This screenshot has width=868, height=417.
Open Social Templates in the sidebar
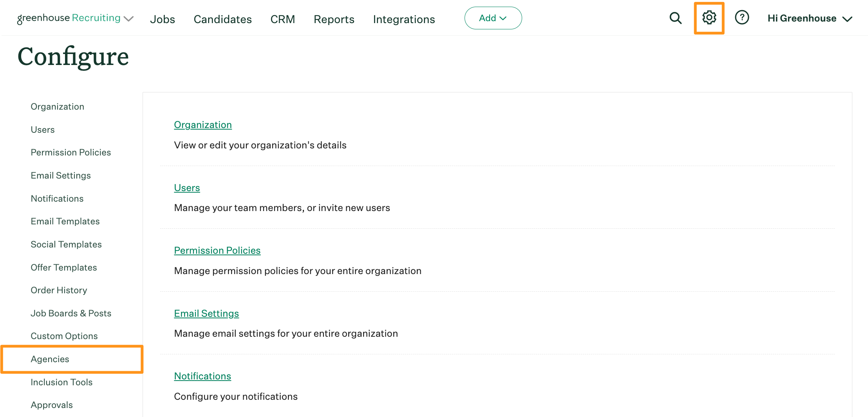(x=66, y=244)
